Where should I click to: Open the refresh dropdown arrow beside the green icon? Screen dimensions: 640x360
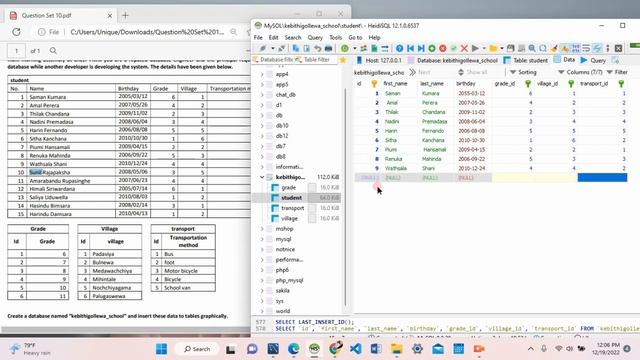click(x=354, y=49)
